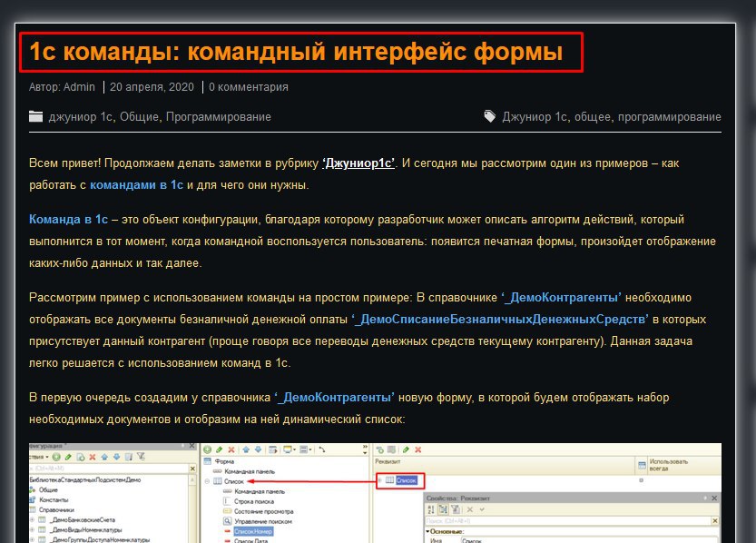The width and height of the screenshot is (756, 543).
Task: Select the СписокНомер element
Action: [253, 531]
